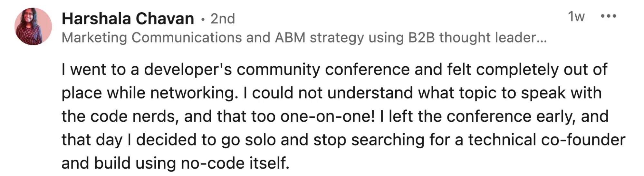
Task: Click the 2nd degree connection badge
Action: point(223,19)
